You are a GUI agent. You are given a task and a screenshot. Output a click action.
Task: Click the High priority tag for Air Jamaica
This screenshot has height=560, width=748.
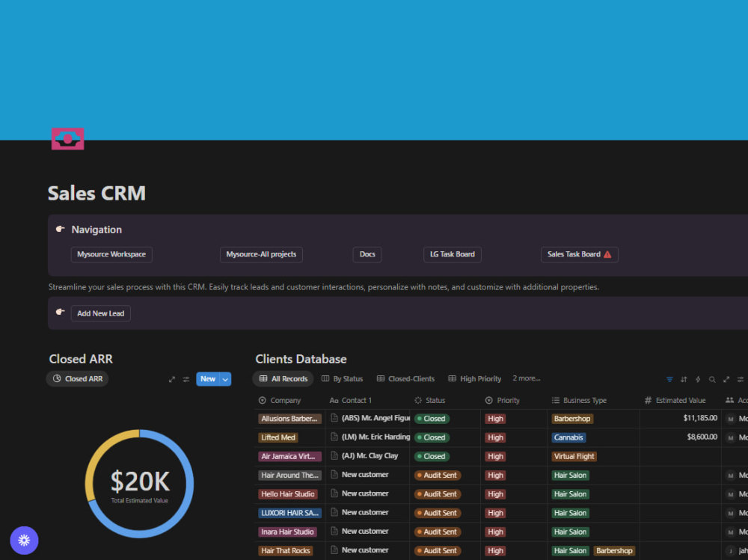point(495,457)
